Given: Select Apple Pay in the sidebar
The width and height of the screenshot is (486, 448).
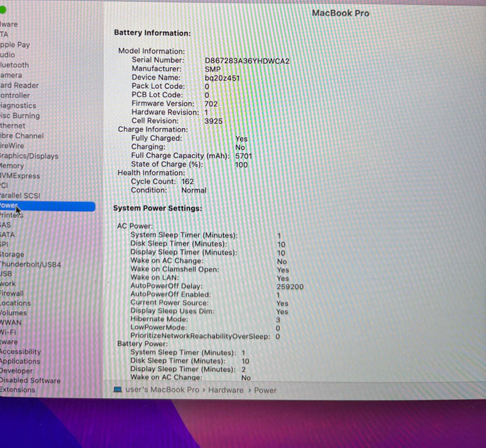Looking at the screenshot, I should point(15,45).
